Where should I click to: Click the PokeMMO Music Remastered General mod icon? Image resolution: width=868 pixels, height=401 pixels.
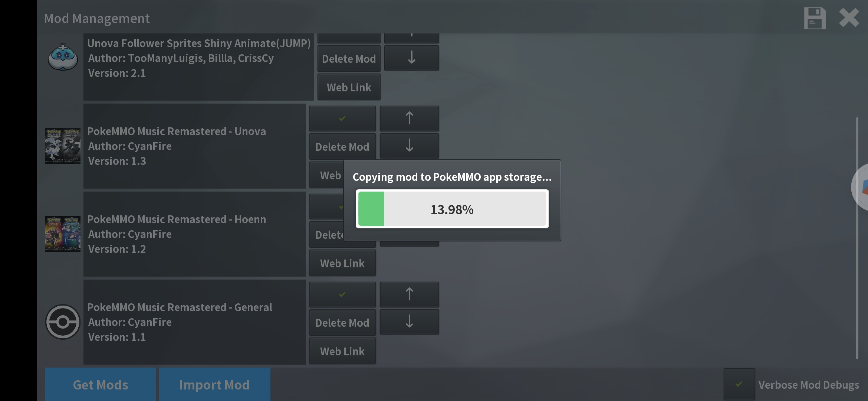pyautogui.click(x=63, y=321)
